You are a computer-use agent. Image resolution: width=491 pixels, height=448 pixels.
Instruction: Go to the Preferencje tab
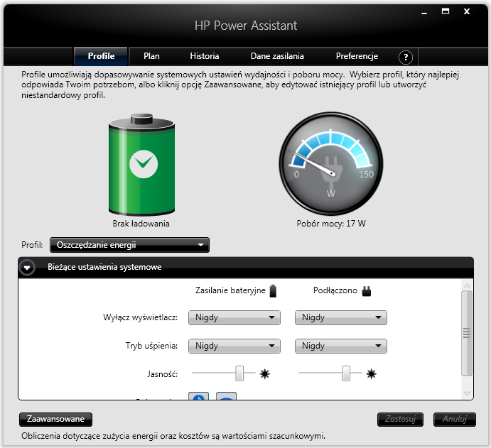357,56
